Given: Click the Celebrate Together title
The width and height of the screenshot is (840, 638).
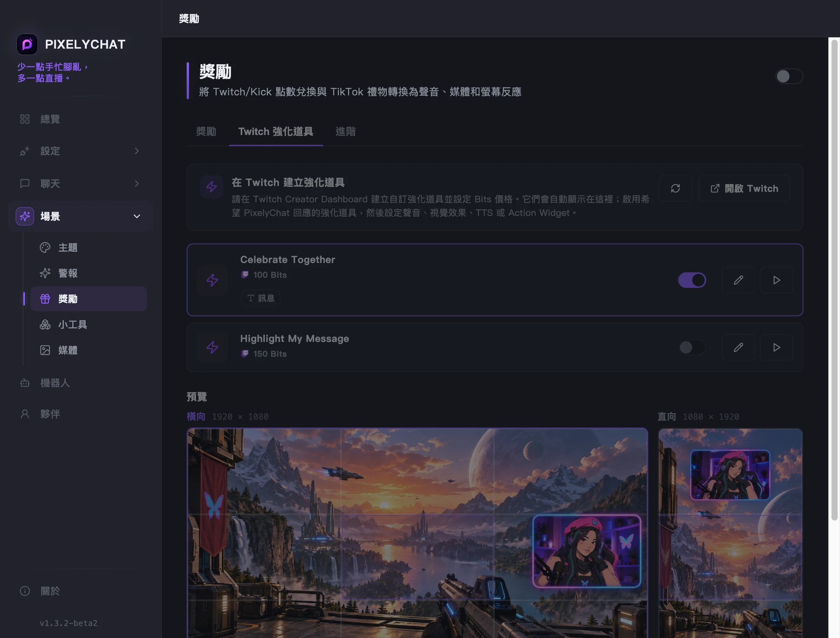Looking at the screenshot, I should click(287, 259).
